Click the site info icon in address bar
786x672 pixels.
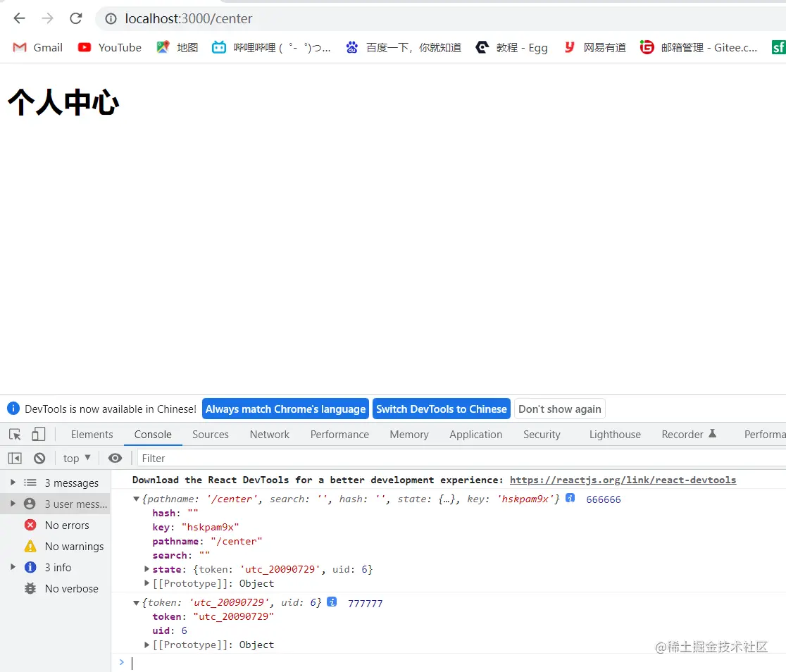(x=111, y=18)
